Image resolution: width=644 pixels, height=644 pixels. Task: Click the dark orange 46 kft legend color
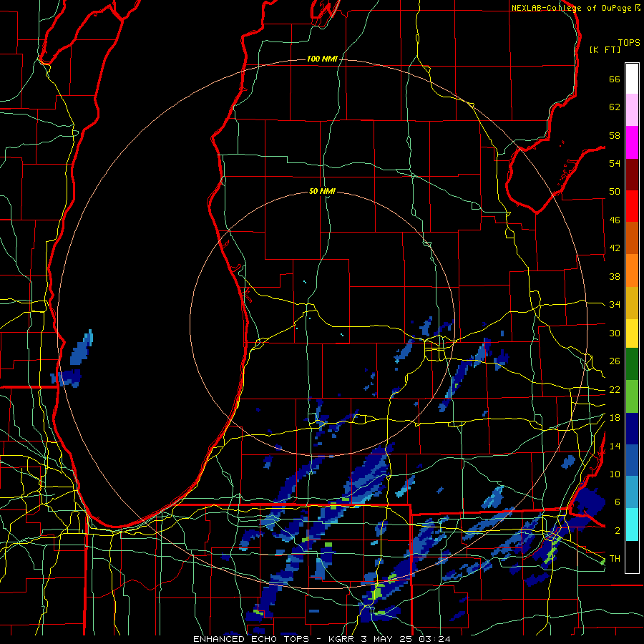632,238
